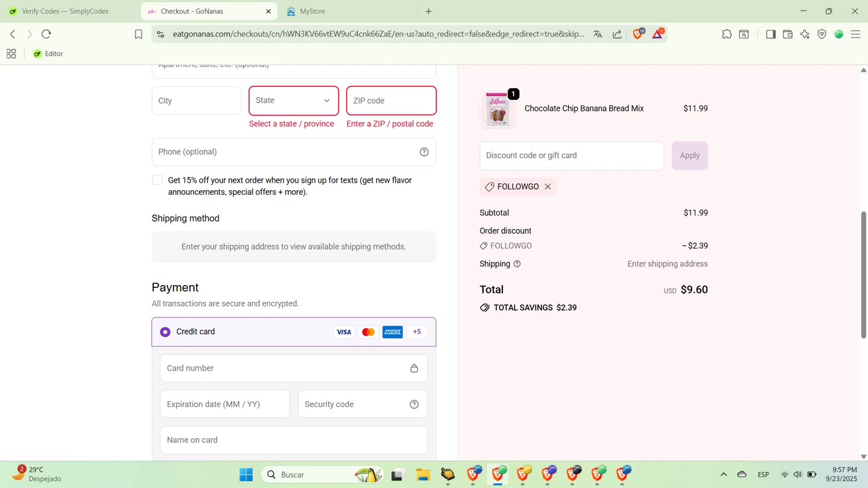Open the ESP language indicator
The height and width of the screenshot is (488, 868).
(x=763, y=475)
